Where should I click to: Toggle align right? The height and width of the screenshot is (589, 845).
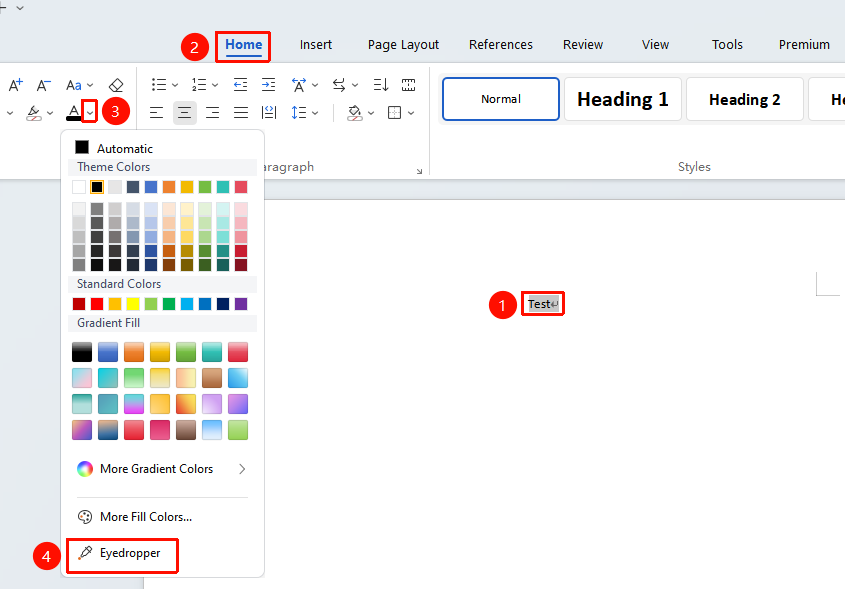212,113
